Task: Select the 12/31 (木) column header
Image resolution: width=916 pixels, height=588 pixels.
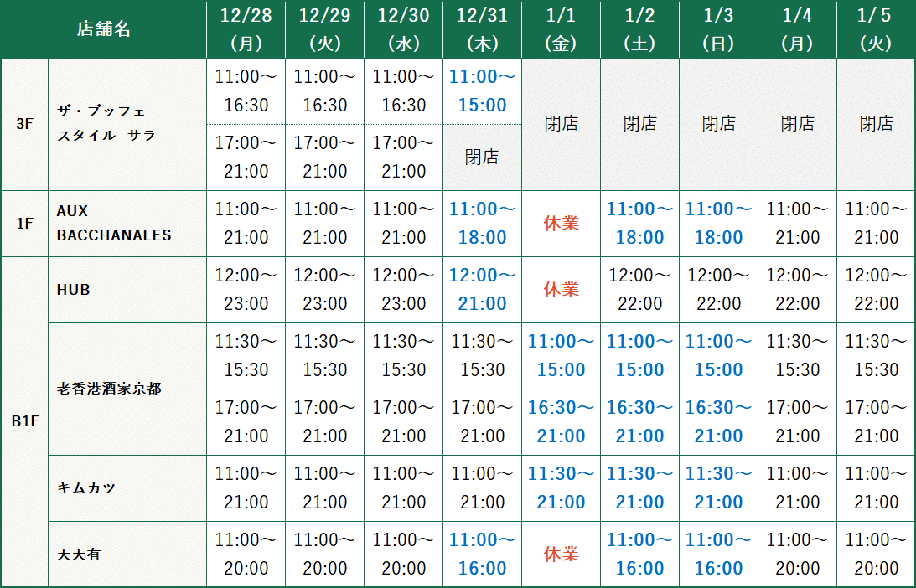Action: tap(482, 29)
